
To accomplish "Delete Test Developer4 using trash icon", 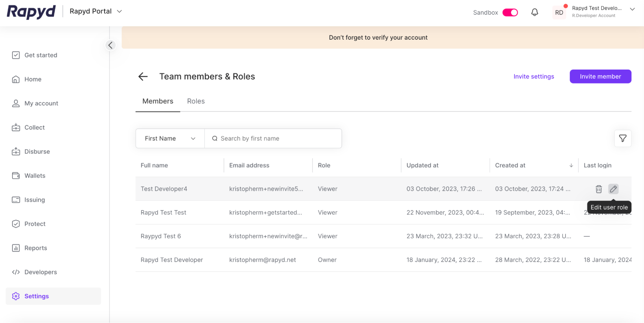I will click(x=599, y=189).
